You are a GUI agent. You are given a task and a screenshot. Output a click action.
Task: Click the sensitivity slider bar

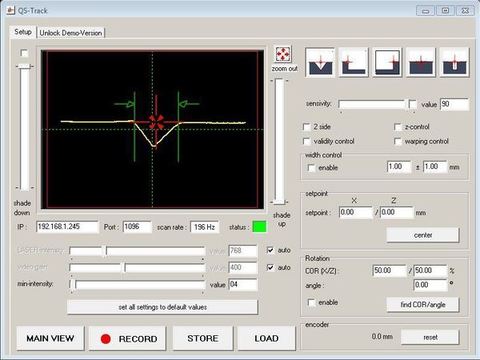(373, 105)
